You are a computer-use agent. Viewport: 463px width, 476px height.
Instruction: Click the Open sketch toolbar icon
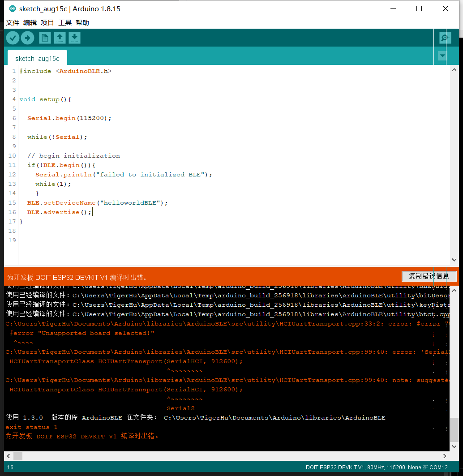point(60,38)
